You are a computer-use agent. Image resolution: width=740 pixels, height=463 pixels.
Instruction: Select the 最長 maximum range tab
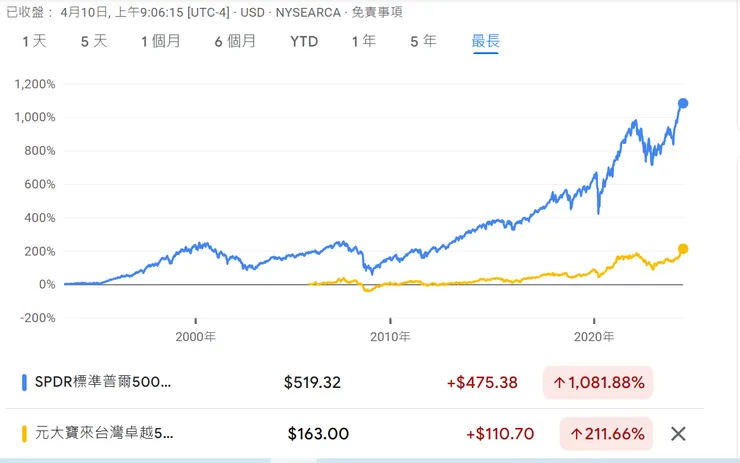(x=485, y=42)
